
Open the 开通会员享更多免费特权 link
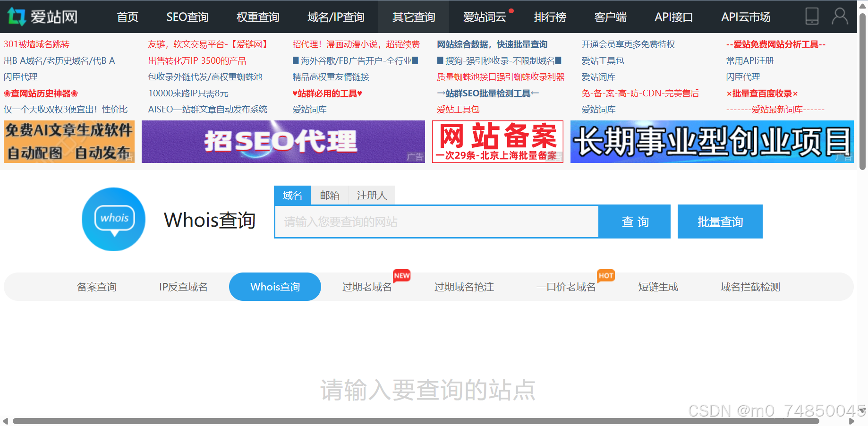point(628,44)
